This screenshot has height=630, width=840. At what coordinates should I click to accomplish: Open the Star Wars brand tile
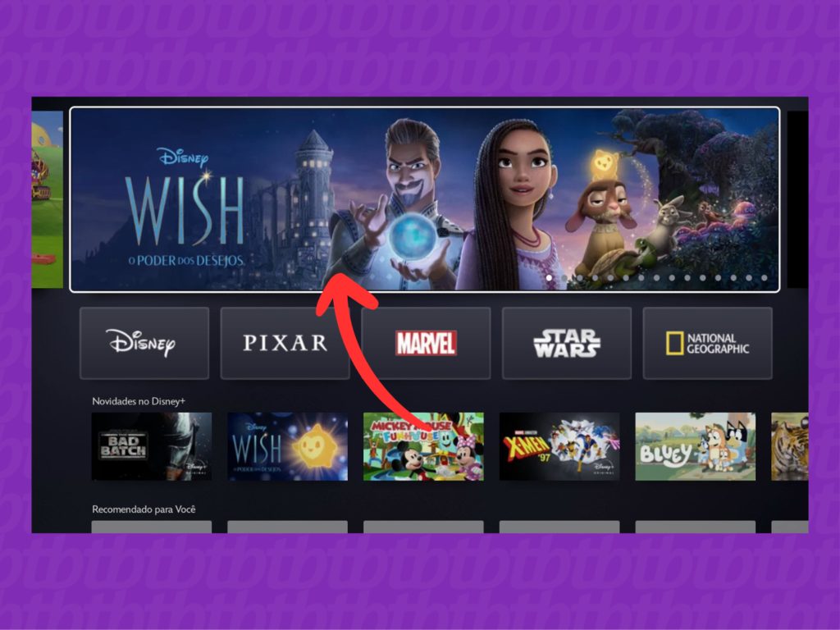coord(567,343)
